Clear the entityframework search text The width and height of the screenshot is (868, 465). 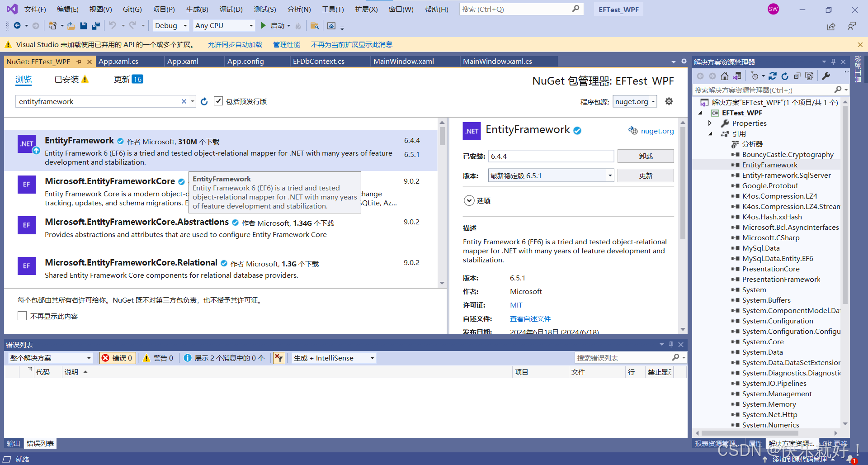click(x=184, y=101)
